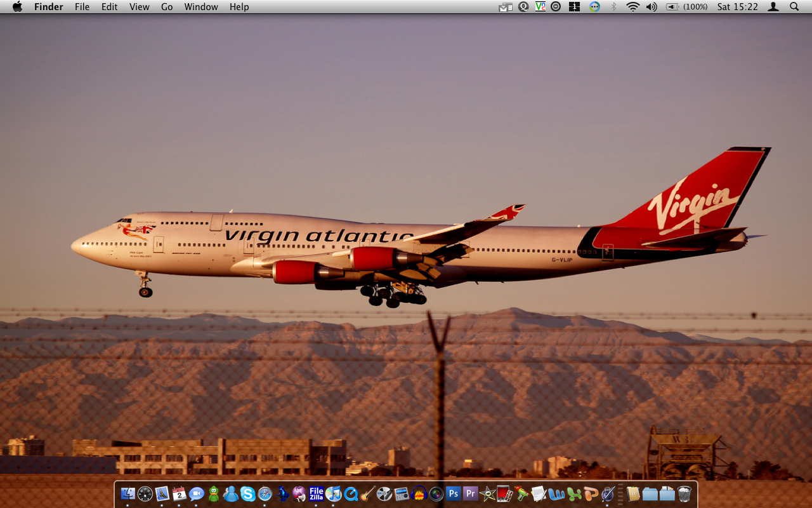Click the Q icon in menu bar

pos(523,7)
